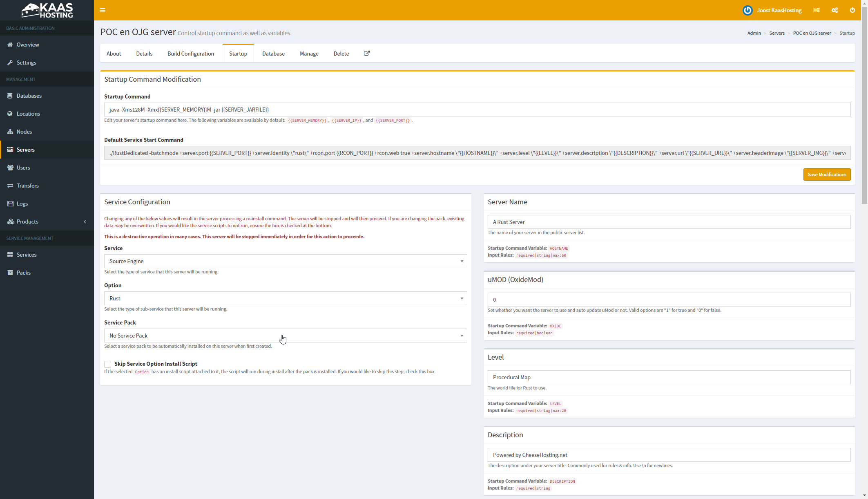Click Servers breadcrumb link
The image size is (868, 499).
(777, 33)
